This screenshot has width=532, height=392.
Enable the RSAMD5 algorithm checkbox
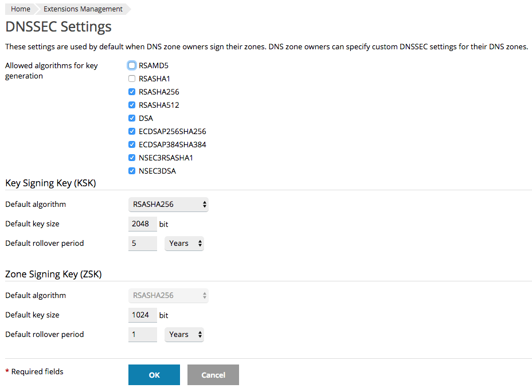(131, 65)
